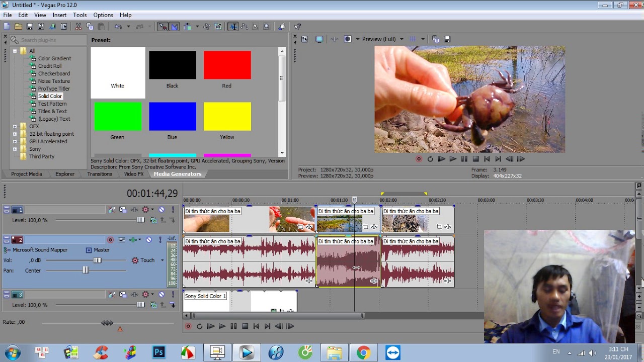The width and height of the screenshot is (644, 362).
Task: Select Titles & Text generator
Action: click(52, 111)
